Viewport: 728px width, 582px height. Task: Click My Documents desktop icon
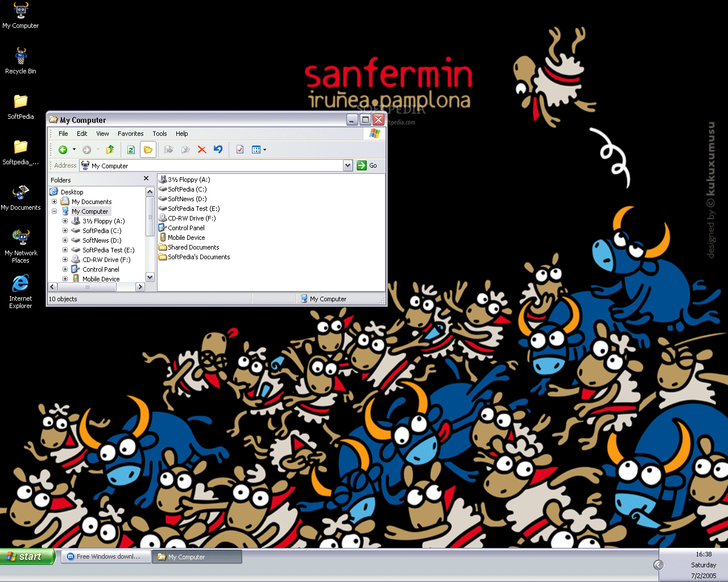click(x=20, y=198)
